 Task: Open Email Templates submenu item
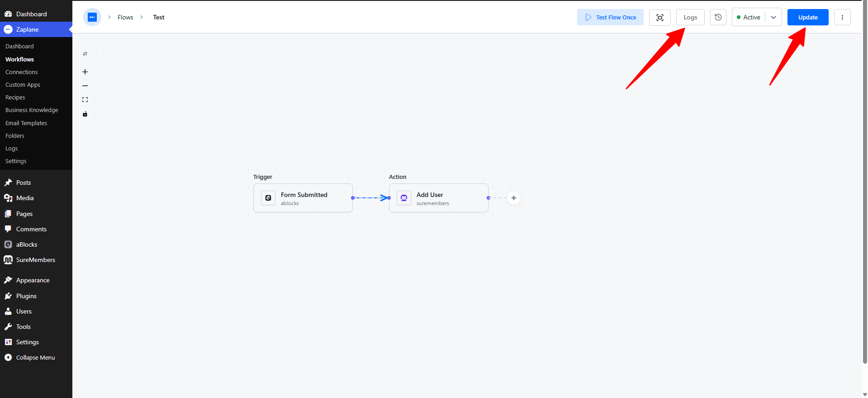(26, 123)
